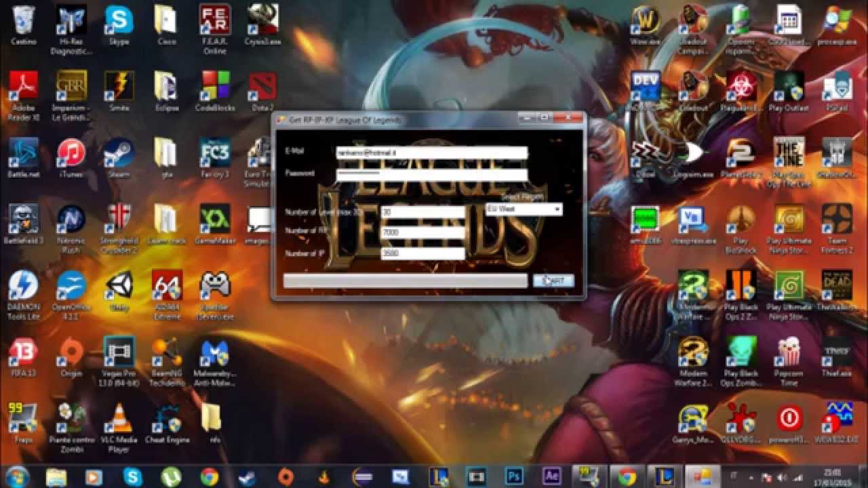Click the START button in the hack tool
Screen dimensions: 868x488
[x=553, y=281]
